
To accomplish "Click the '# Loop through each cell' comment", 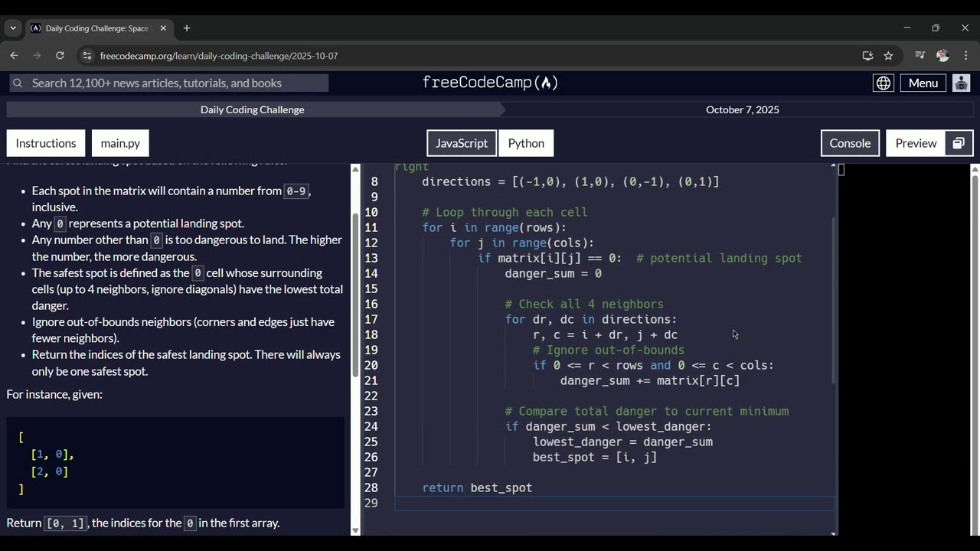I will [x=505, y=212].
